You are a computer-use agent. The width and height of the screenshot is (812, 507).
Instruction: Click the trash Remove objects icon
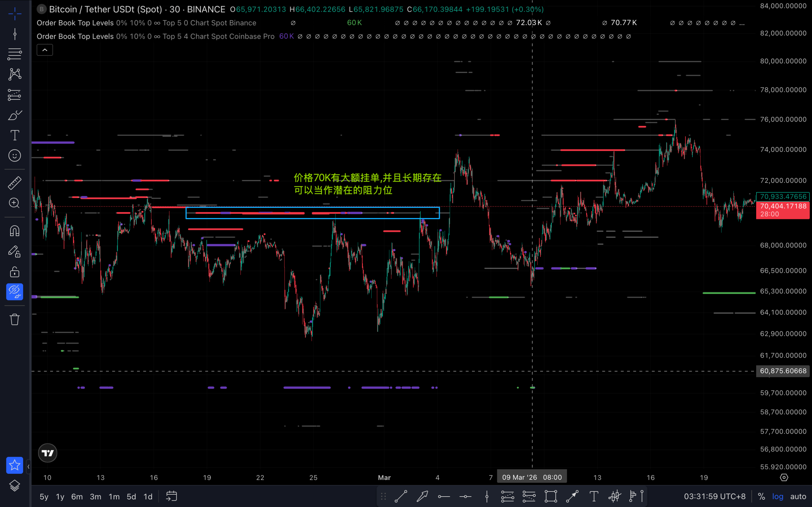(x=15, y=319)
